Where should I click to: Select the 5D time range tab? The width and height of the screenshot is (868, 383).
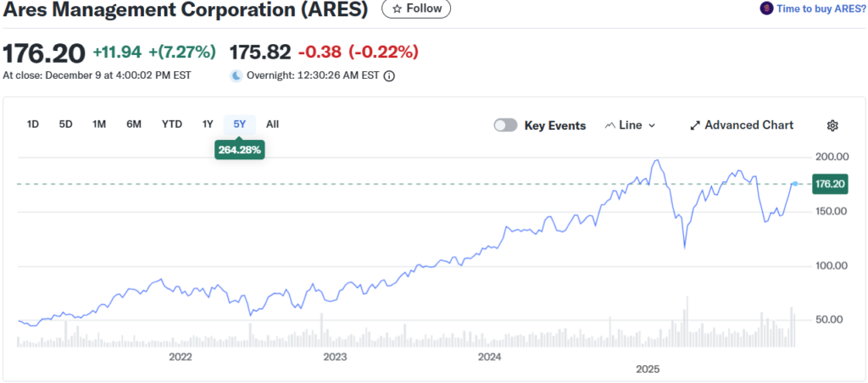tap(65, 124)
